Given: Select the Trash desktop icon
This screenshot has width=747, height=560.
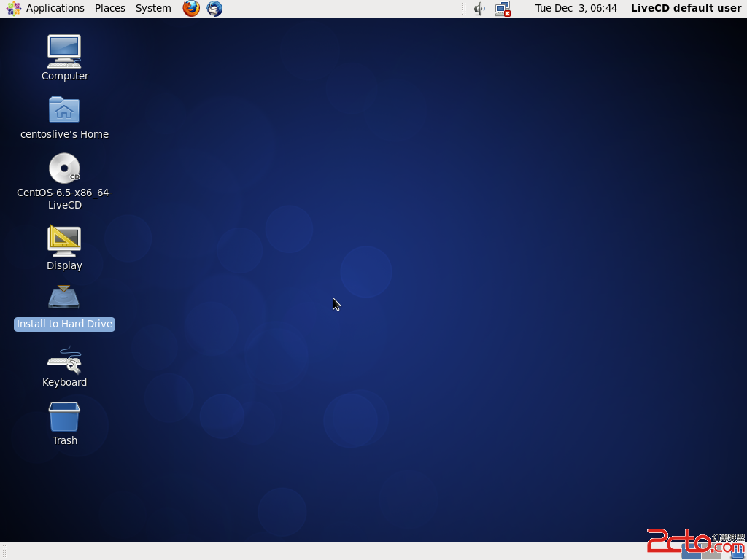Looking at the screenshot, I should coord(64,417).
